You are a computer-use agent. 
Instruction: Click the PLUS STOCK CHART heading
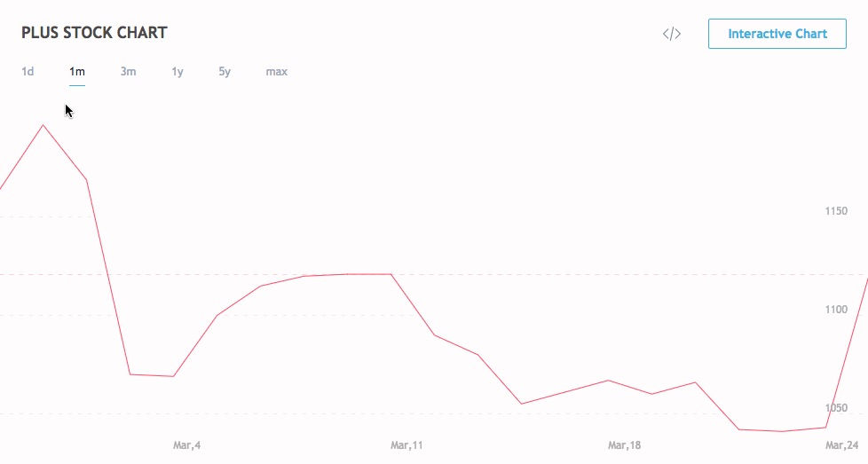click(94, 33)
